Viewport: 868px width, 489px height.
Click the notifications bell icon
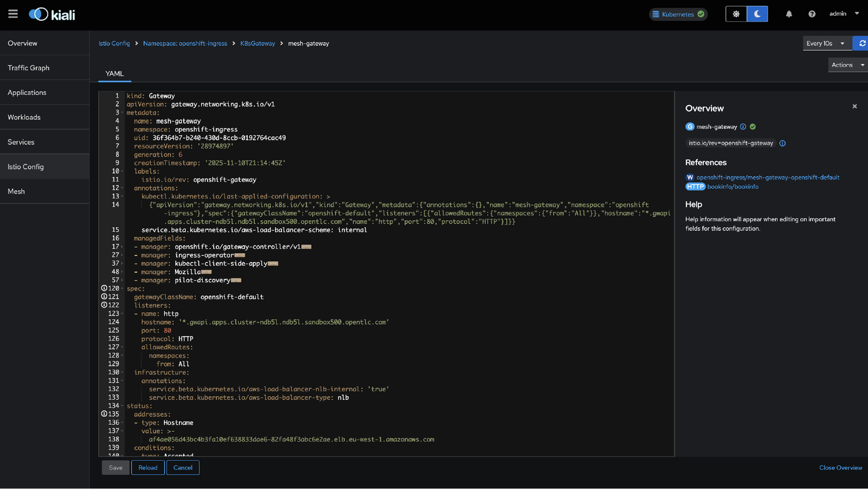(x=789, y=14)
